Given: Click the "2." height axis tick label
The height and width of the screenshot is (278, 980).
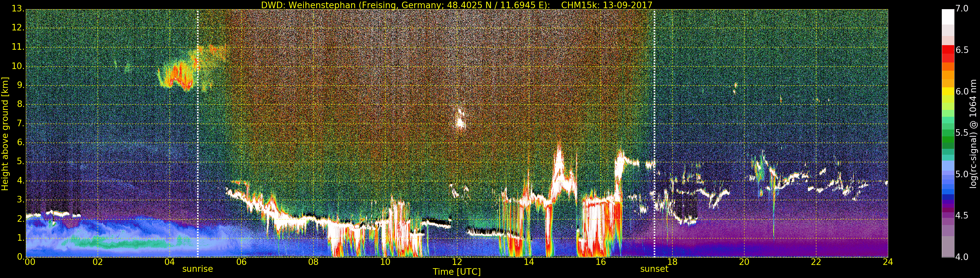Looking at the screenshot, I should tap(20, 218).
